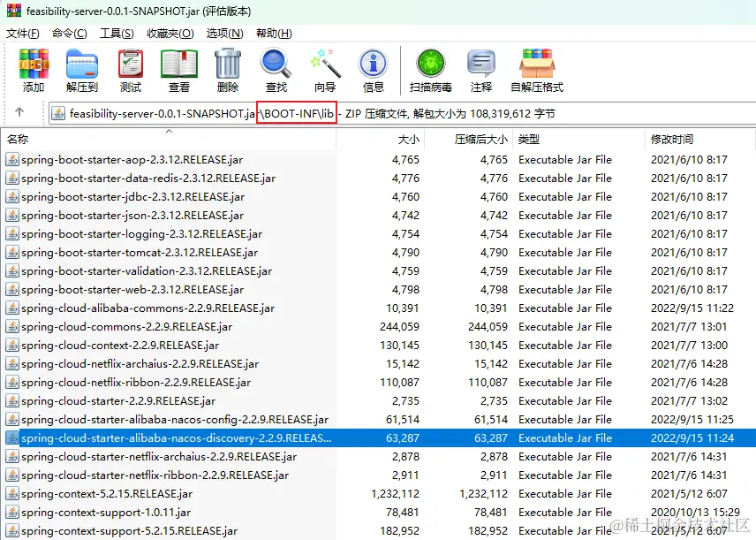Select spring-cloud-netflix-archaius-2.2.9.RELEASE.jar
Image resolution: width=756 pixels, height=540 pixels.
pos(140,364)
